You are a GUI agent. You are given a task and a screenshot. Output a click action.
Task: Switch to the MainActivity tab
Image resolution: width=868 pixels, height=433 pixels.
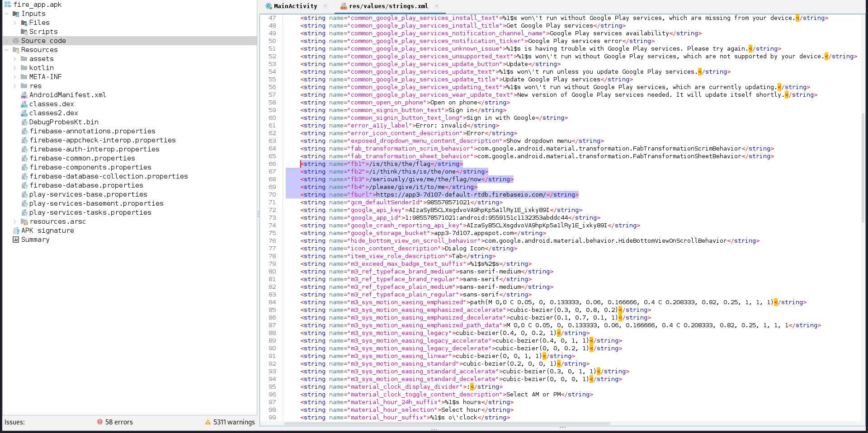coord(295,6)
